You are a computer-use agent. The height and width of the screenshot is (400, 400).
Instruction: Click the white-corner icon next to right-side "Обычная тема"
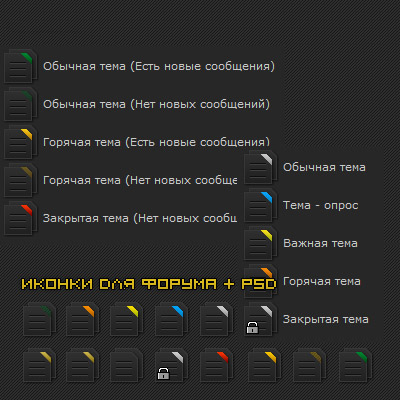tap(260, 167)
